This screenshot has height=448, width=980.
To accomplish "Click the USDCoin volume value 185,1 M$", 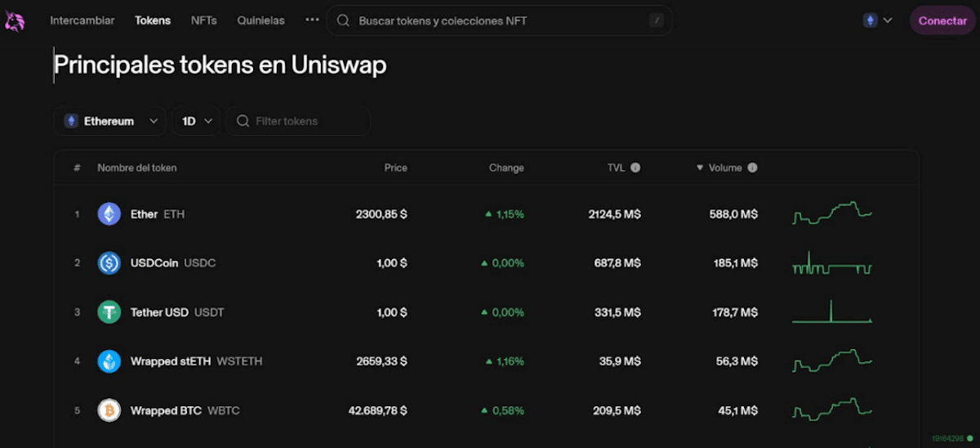I will [735, 263].
